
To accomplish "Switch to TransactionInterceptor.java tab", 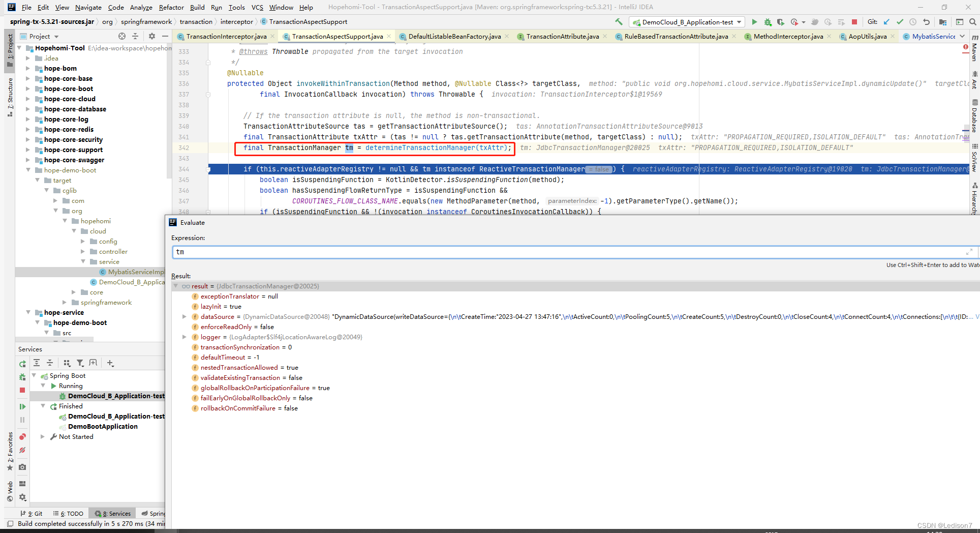I will (x=226, y=36).
